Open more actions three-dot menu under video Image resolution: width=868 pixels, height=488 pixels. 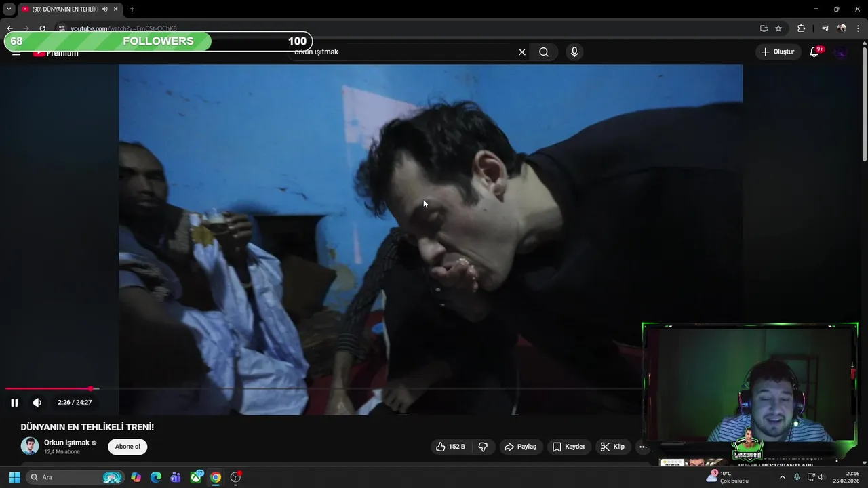click(642, 447)
